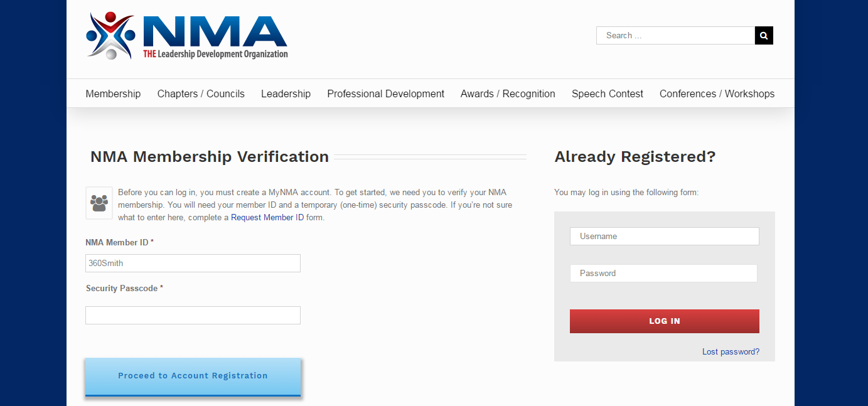Click the red LOG IN button

664,321
